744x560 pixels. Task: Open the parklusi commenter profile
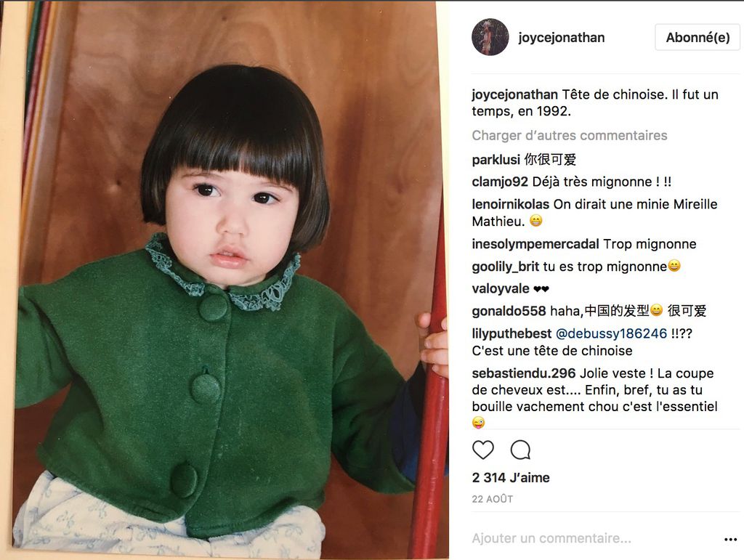[496, 160]
